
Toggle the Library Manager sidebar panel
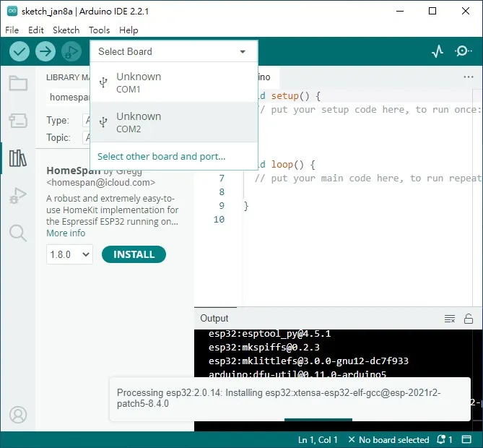click(x=18, y=158)
